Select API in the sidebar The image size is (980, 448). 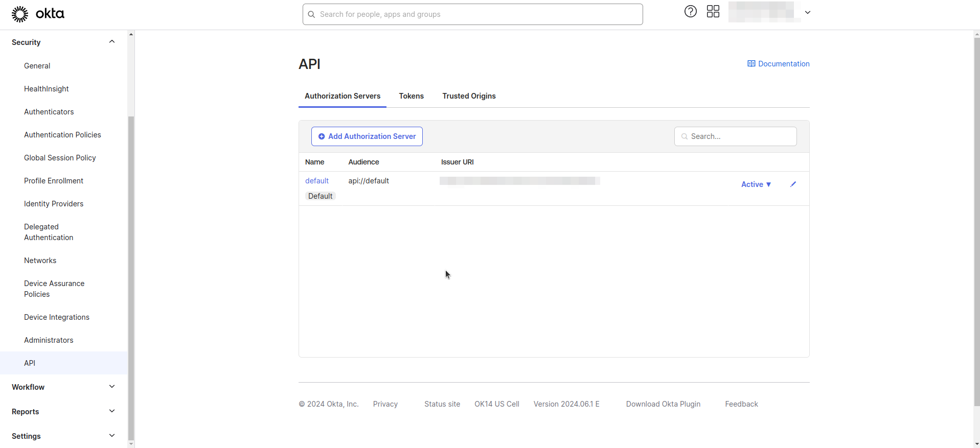coord(64,363)
